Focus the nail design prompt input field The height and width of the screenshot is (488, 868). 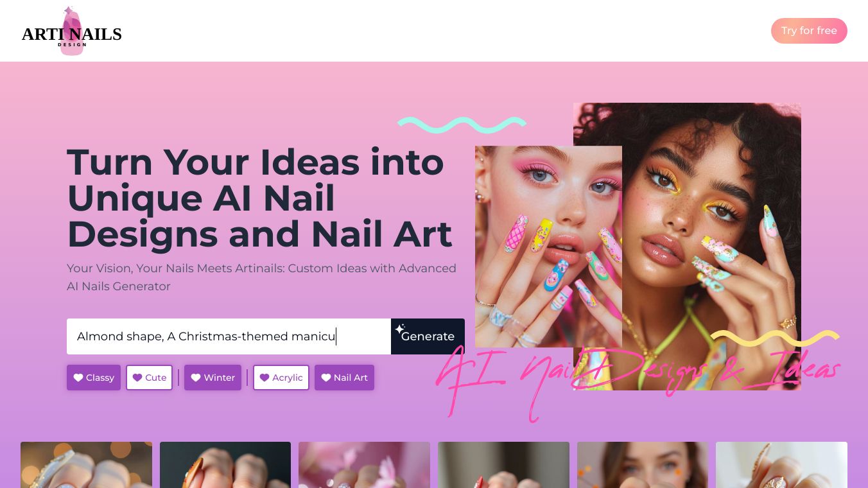[x=229, y=336]
